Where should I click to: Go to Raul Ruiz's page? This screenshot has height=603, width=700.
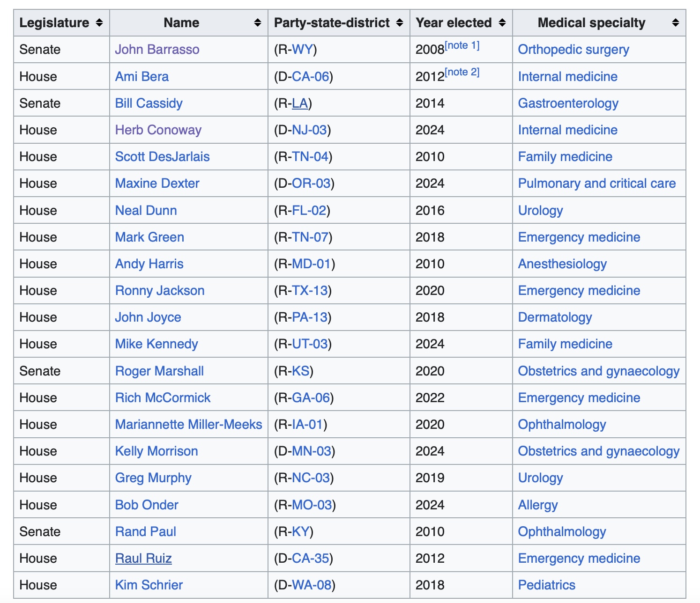[x=143, y=559]
